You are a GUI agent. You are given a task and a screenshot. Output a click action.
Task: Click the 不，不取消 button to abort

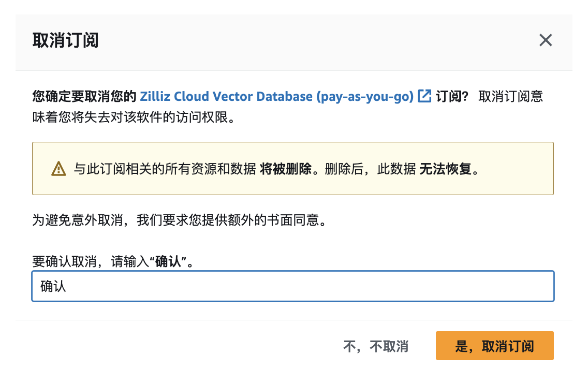coord(376,346)
